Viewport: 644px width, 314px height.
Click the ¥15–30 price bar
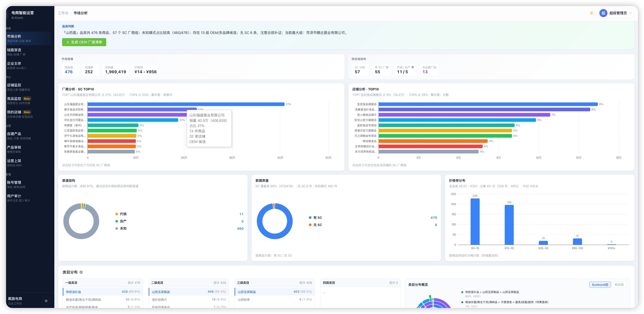(x=509, y=225)
